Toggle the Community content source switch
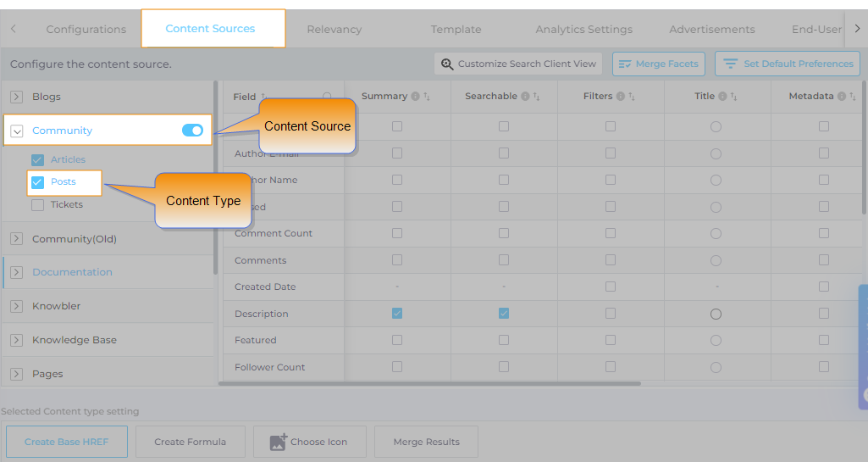Viewport: 868px width, 462px height. [192, 131]
